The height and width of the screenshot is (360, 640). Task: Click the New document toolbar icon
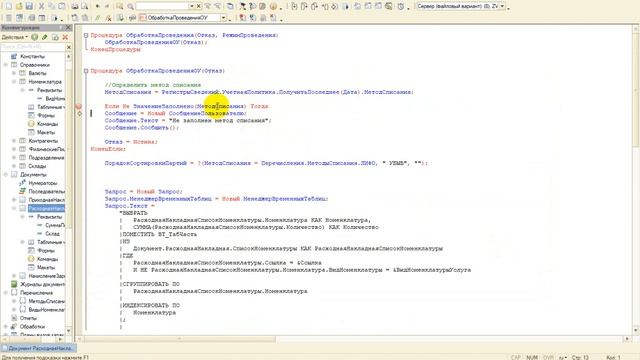[x=9, y=7]
